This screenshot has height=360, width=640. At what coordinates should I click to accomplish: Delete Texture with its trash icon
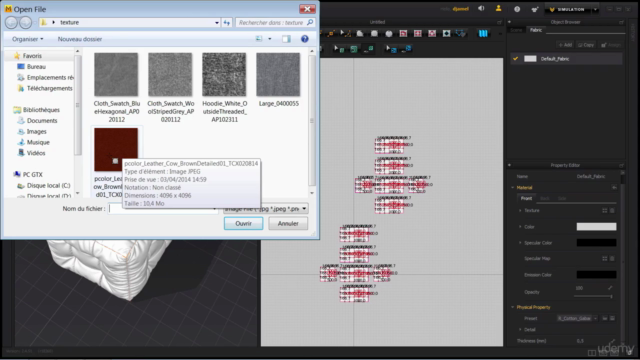click(612, 211)
